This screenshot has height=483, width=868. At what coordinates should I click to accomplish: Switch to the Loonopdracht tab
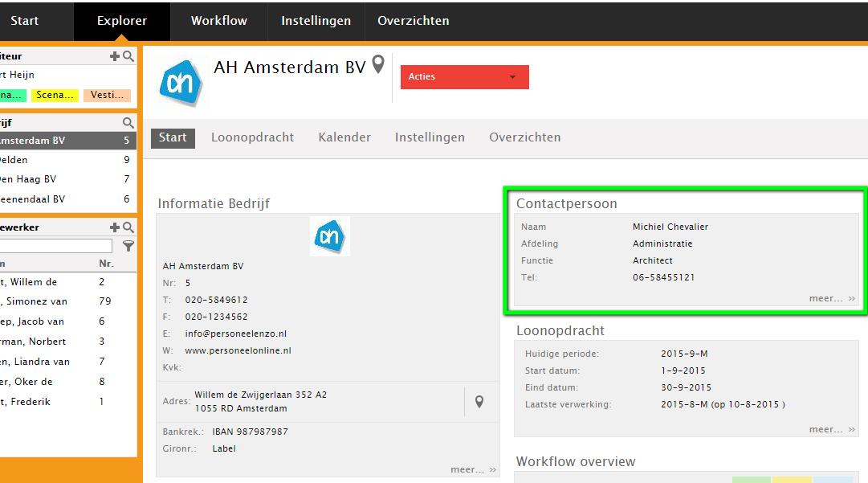pyautogui.click(x=252, y=137)
